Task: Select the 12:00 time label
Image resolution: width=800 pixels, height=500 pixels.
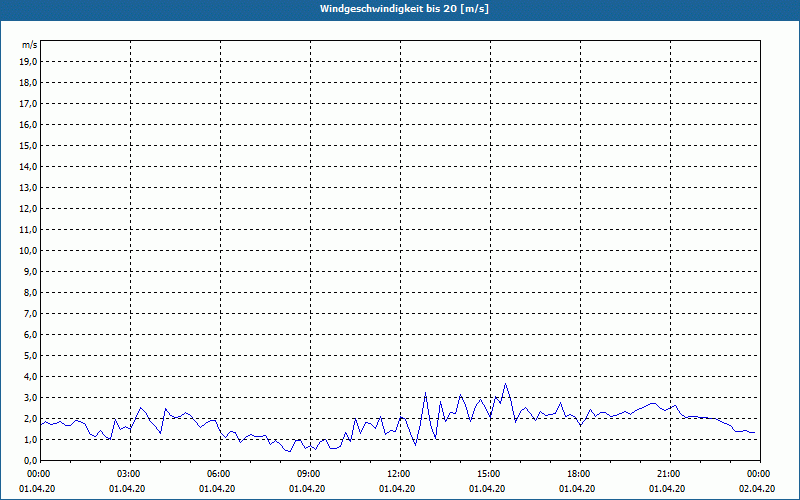Action: tap(400, 474)
